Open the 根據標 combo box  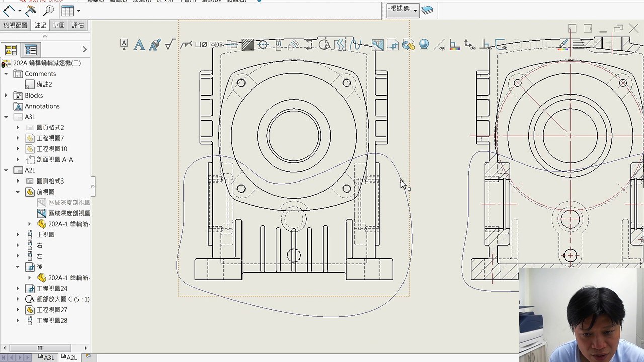pos(403,10)
